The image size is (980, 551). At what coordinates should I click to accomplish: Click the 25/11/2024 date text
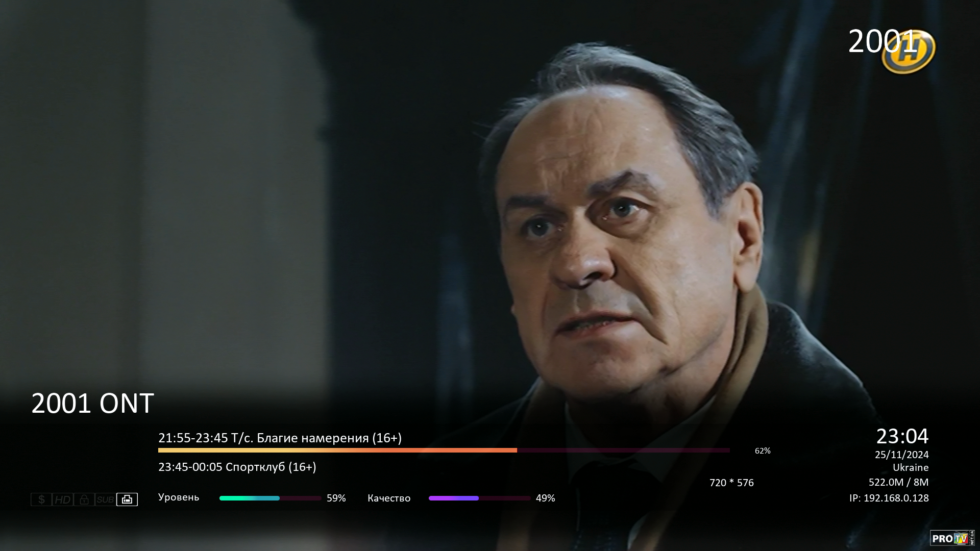[902, 455]
